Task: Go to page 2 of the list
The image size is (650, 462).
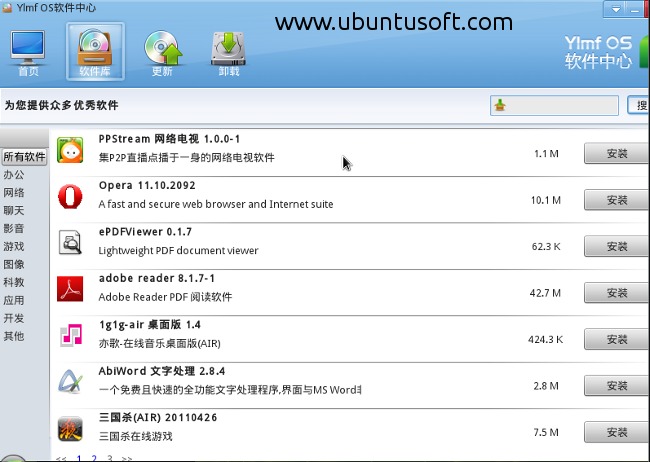Action: (x=94, y=458)
